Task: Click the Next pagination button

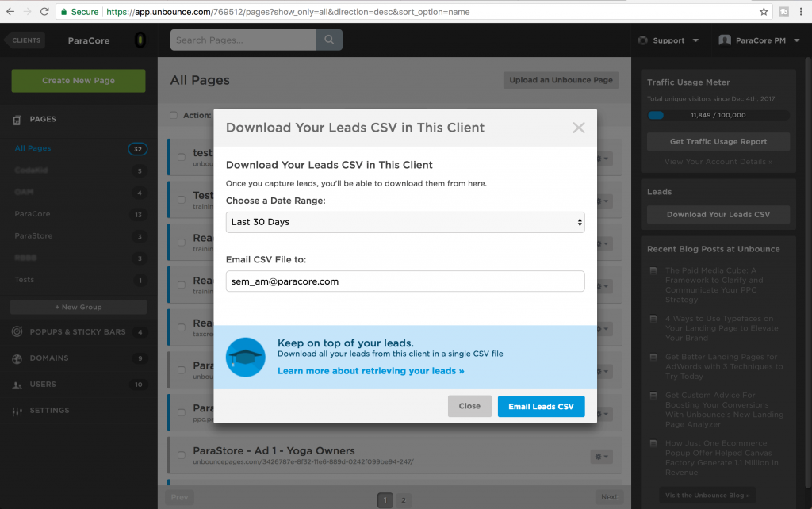Action: (609, 497)
